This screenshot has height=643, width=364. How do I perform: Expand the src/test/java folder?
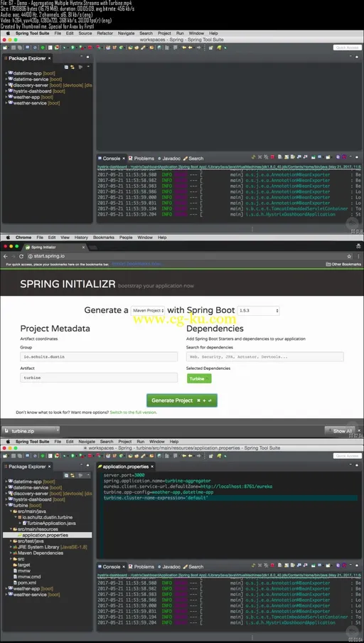click(x=11, y=541)
